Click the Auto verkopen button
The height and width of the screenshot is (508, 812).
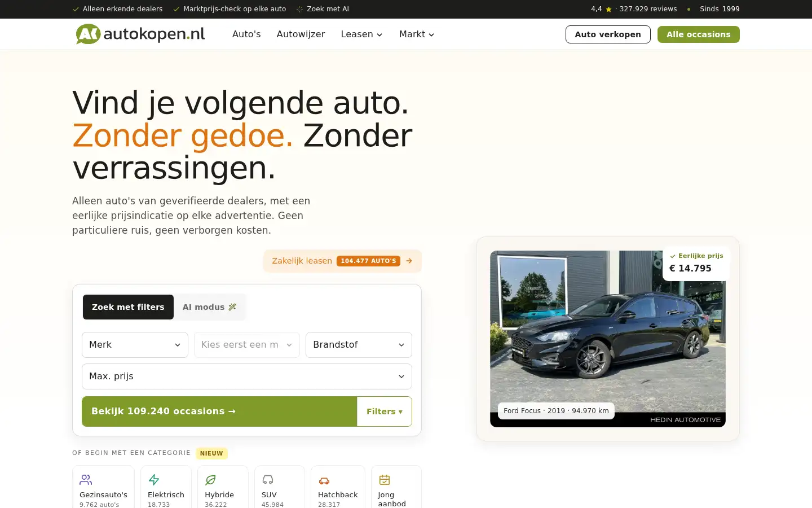[x=608, y=34]
